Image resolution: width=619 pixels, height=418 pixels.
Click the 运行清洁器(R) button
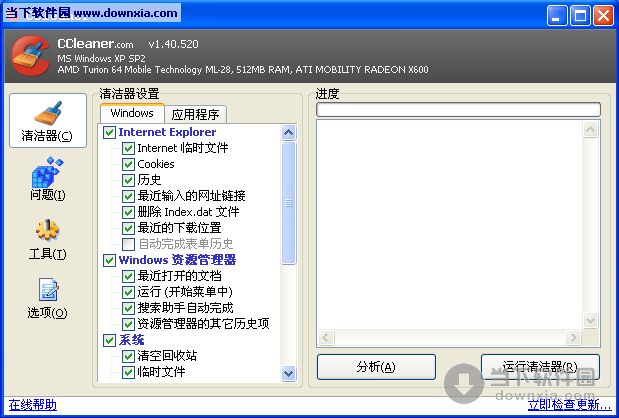point(540,367)
